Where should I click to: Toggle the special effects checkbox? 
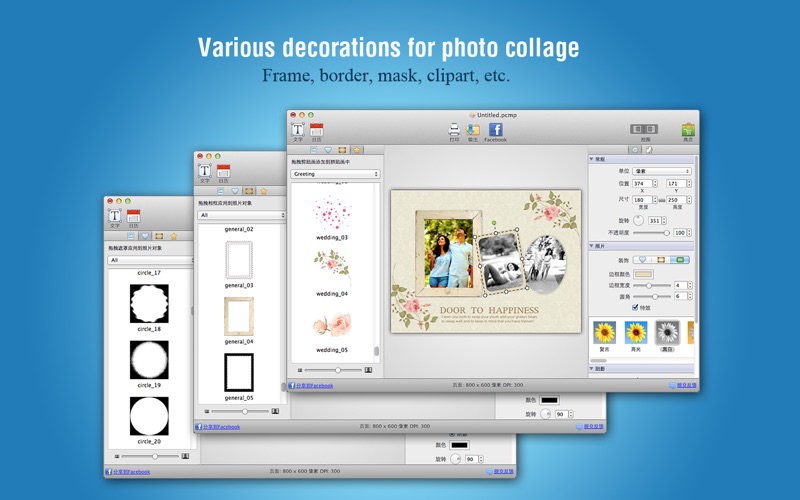click(635, 308)
